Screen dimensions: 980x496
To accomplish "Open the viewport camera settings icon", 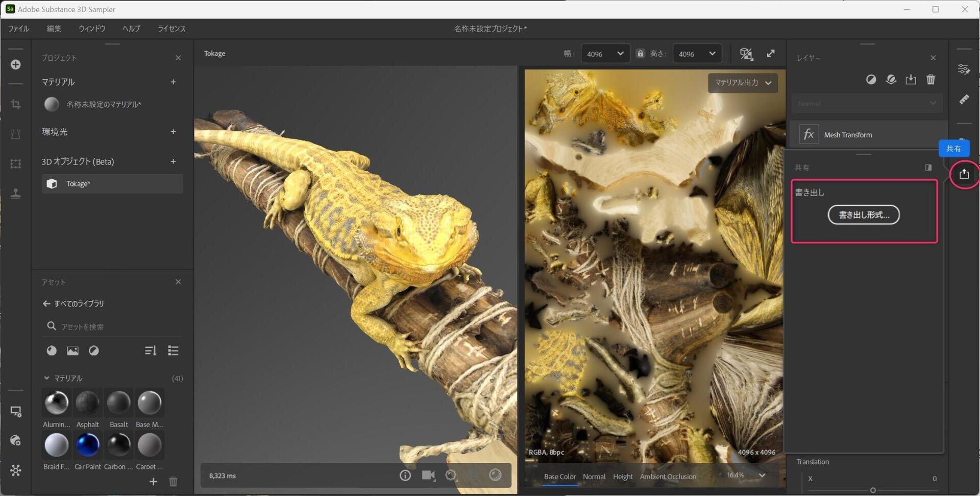I will 429,476.
